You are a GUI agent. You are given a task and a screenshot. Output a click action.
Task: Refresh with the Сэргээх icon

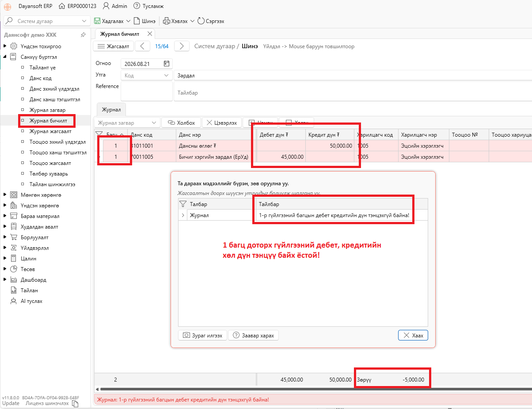pyautogui.click(x=201, y=21)
